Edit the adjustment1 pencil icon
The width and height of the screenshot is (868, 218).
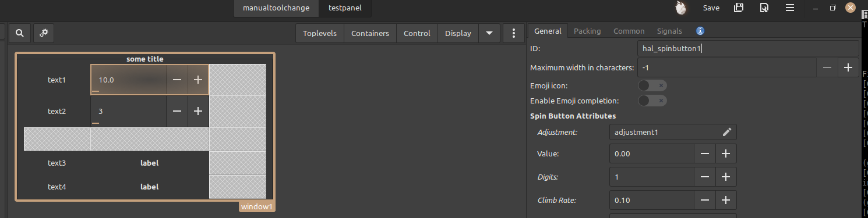[726, 132]
